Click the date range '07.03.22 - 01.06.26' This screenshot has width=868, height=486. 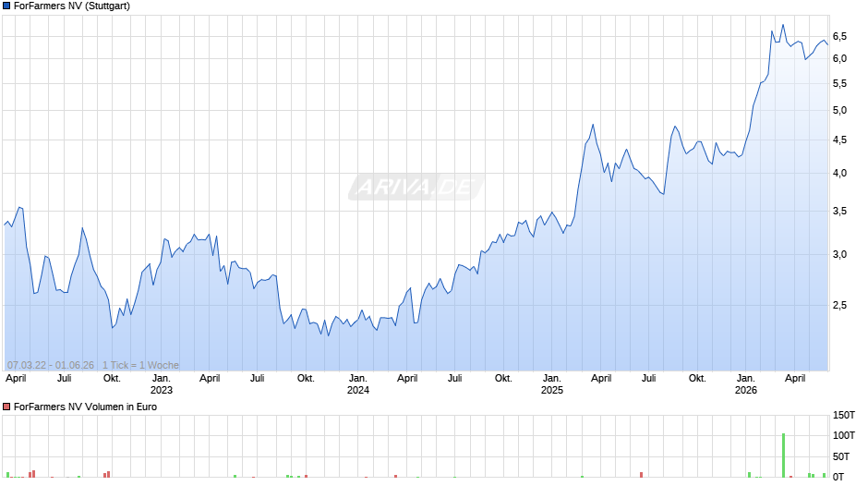tap(51, 365)
